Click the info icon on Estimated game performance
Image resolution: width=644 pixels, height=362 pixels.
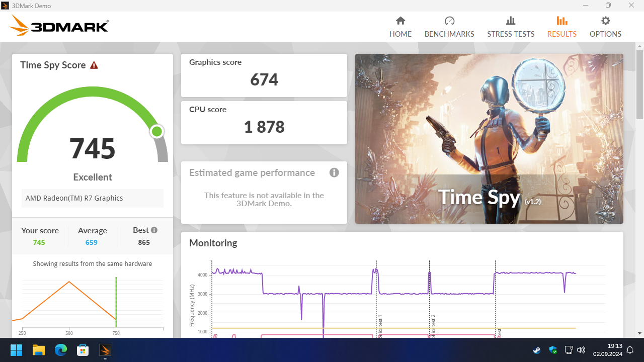point(334,172)
